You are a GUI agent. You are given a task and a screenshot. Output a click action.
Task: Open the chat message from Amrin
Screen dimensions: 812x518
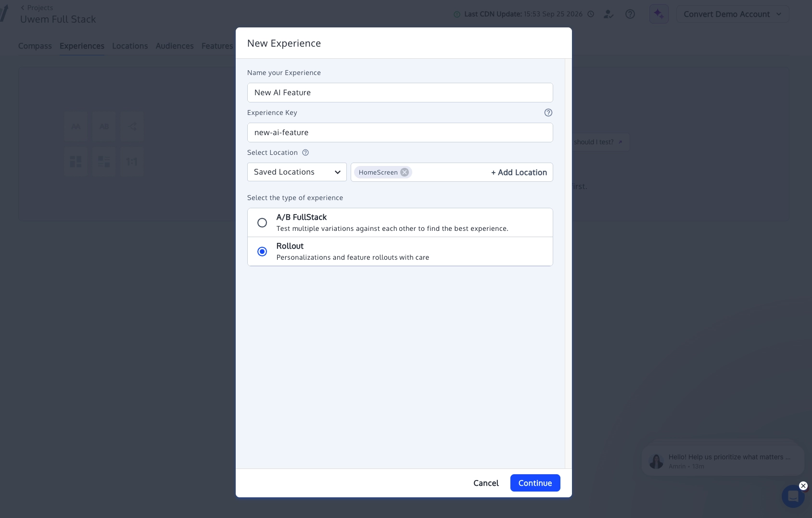tap(723, 461)
